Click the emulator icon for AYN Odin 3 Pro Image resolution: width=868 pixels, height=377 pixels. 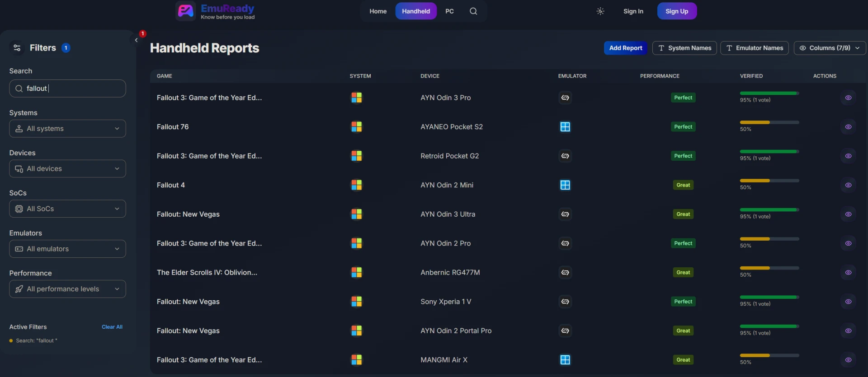pos(565,98)
